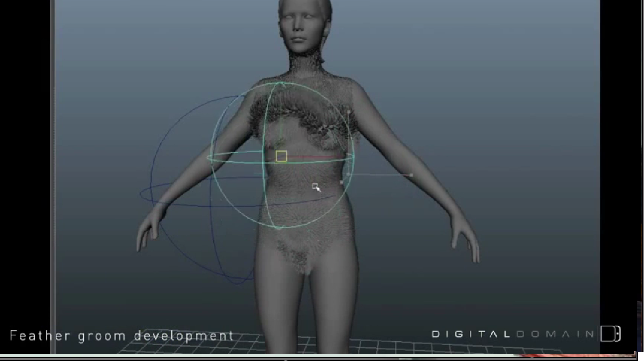Click the model's hand on the left side
This screenshot has width=644, height=361.
click(x=146, y=233)
